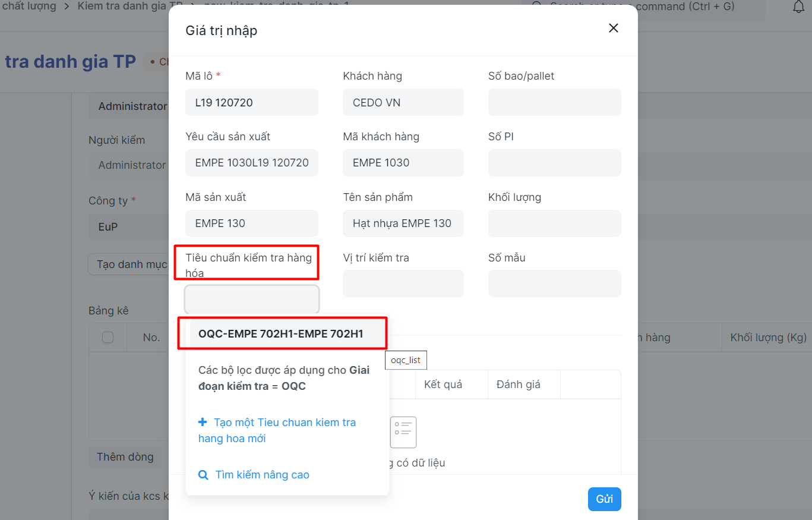Click the Tạo danh mục button
The width and height of the screenshot is (812, 520).
132,264
